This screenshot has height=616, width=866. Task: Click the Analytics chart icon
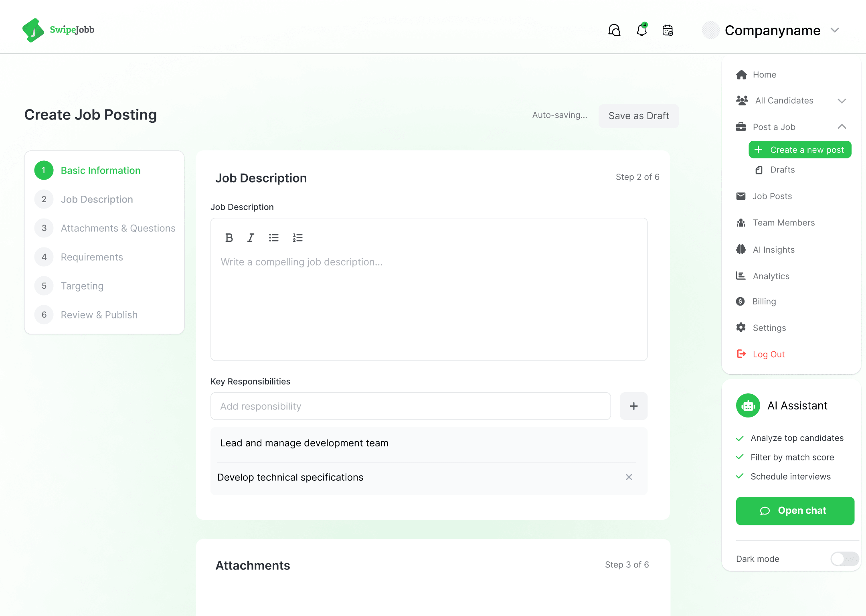coord(741,276)
